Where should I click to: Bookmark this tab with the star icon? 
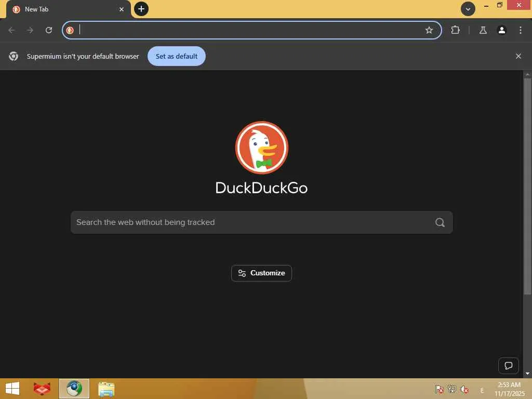pos(429,30)
